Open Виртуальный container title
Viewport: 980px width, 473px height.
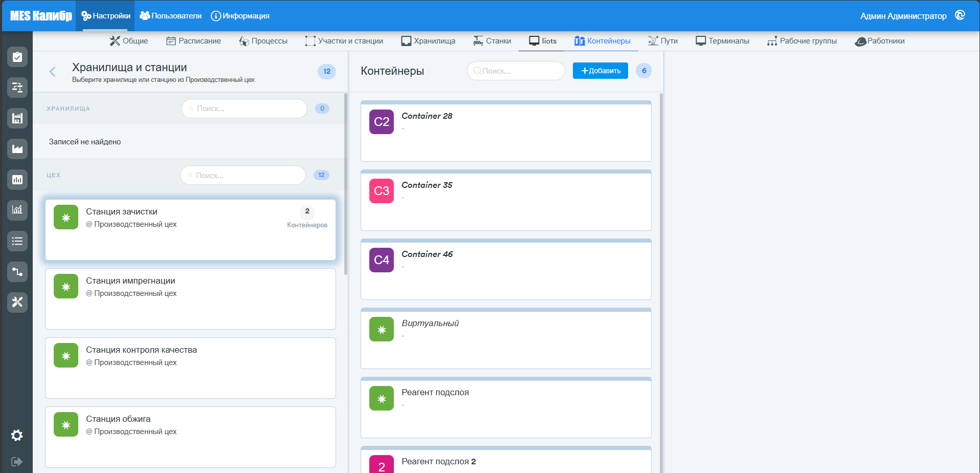coord(430,323)
